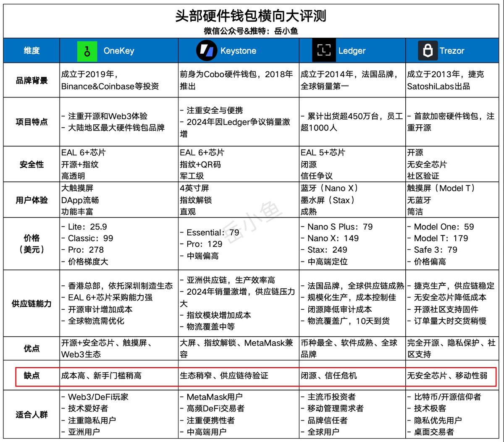Open the OneKey brand column header
Viewport: 504px width, 442px height.
coord(119,50)
